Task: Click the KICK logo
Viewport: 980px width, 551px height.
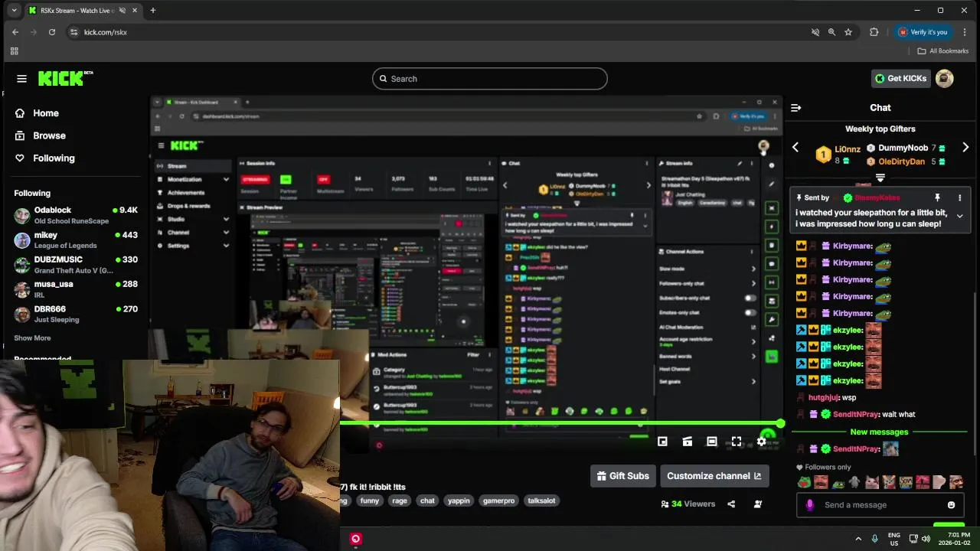Action: (x=65, y=78)
